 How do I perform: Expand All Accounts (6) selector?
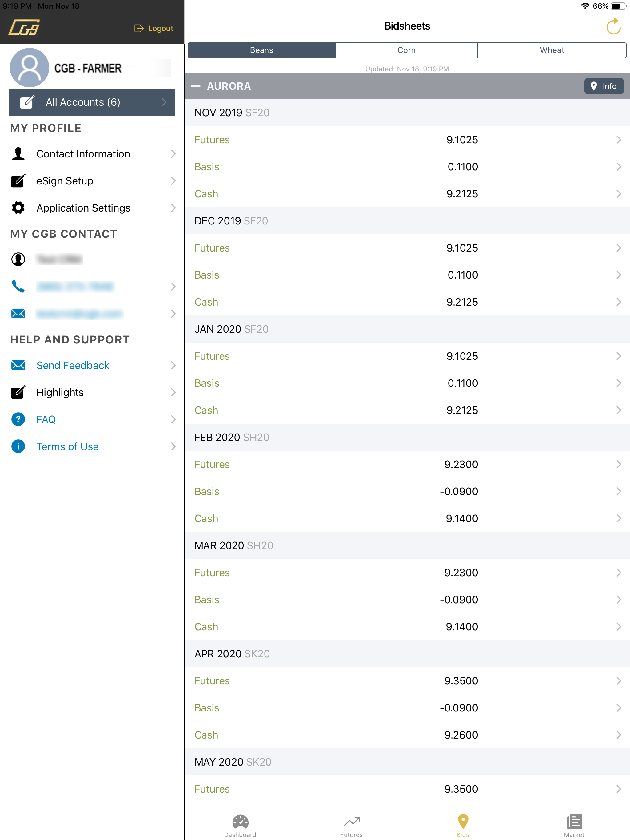point(92,102)
